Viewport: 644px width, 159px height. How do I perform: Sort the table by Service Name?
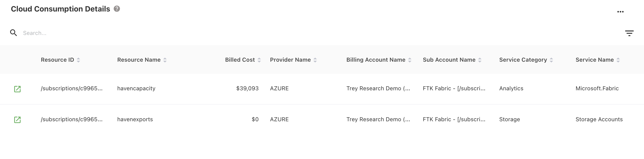click(618, 60)
